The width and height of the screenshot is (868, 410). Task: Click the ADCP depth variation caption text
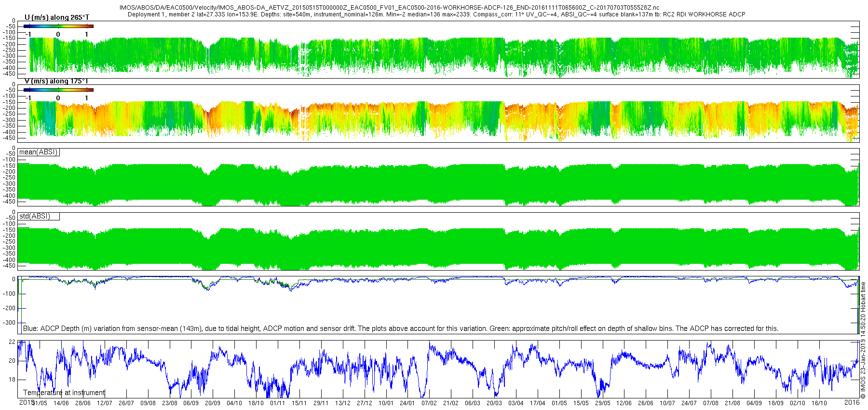coord(401,328)
